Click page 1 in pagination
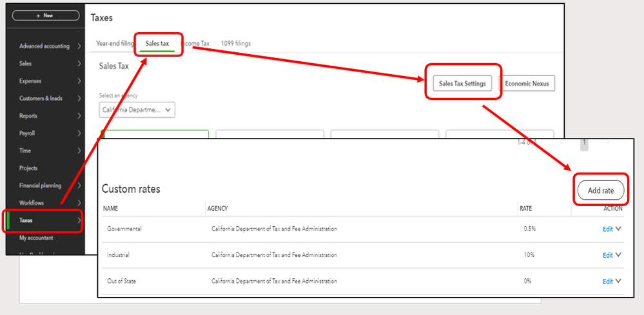 pyautogui.click(x=584, y=144)
